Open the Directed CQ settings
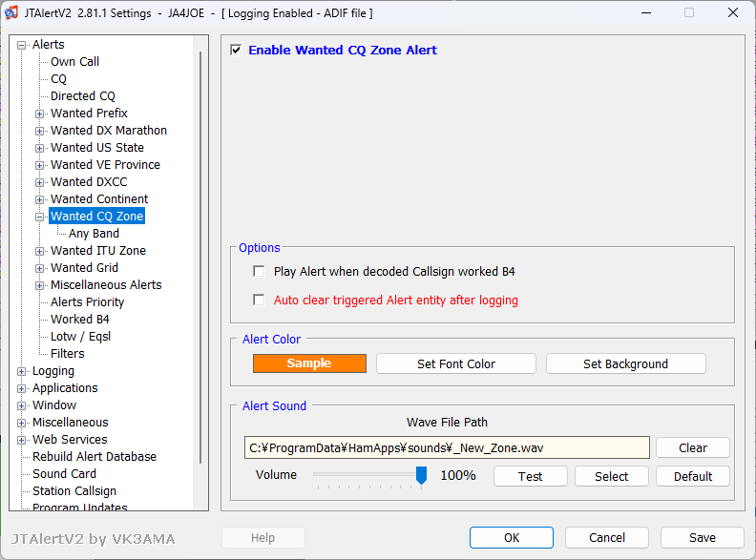The width and height of the screenshot is (756, 560). pyautogui.click(x=83, y=96)
